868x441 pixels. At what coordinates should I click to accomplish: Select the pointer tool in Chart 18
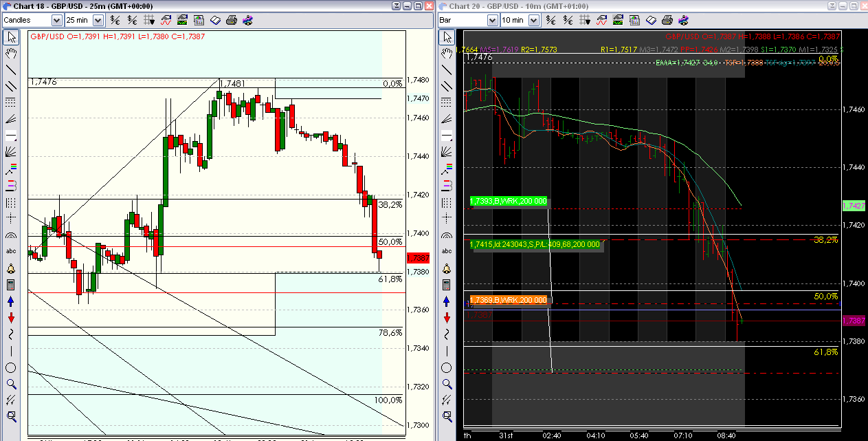(11, 36)
